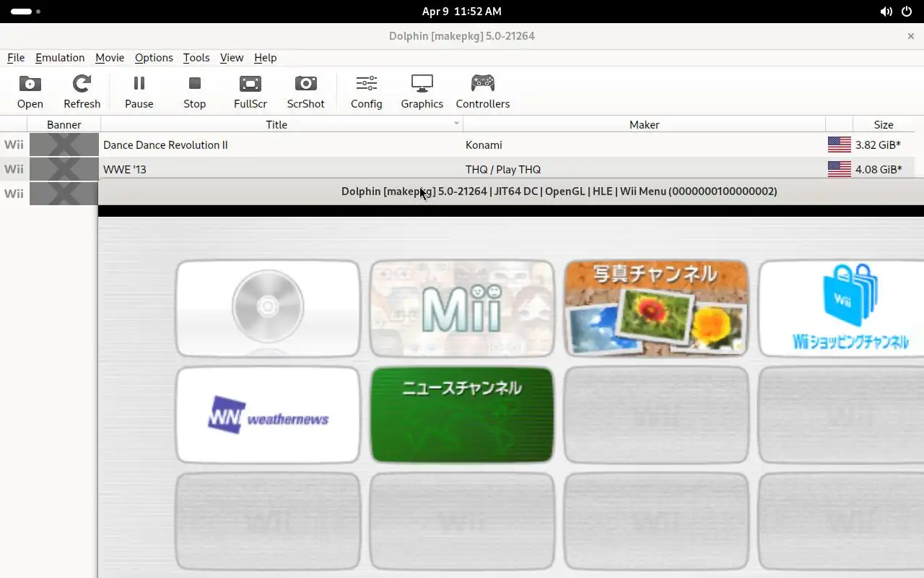This screenshot has height=578, width=924.
Task: Click the Activities workspace indicator
Action: 25,12
